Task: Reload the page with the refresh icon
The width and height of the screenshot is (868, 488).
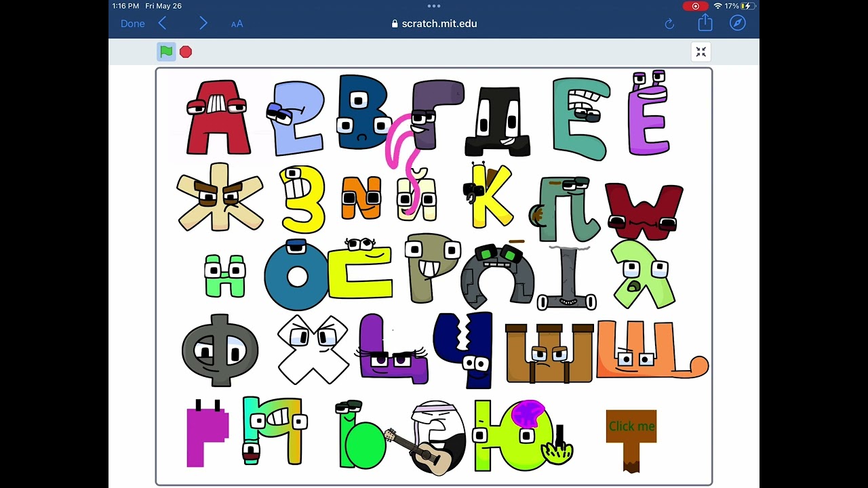Action: (669, 24)
